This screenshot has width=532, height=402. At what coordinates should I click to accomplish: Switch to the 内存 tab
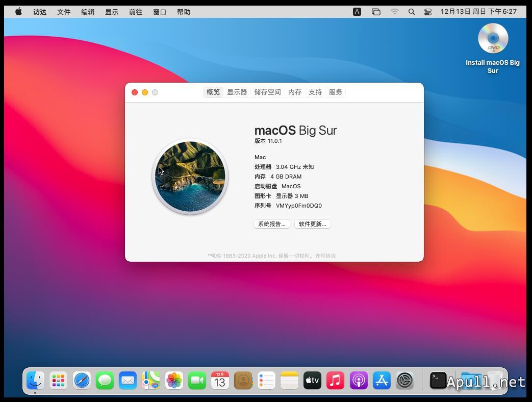click(x=294, y=92)
